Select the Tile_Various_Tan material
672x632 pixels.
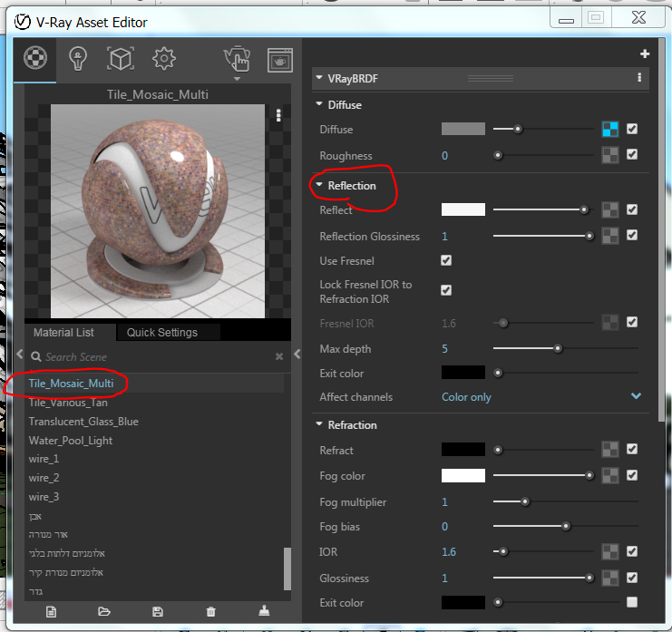[68, 403]
